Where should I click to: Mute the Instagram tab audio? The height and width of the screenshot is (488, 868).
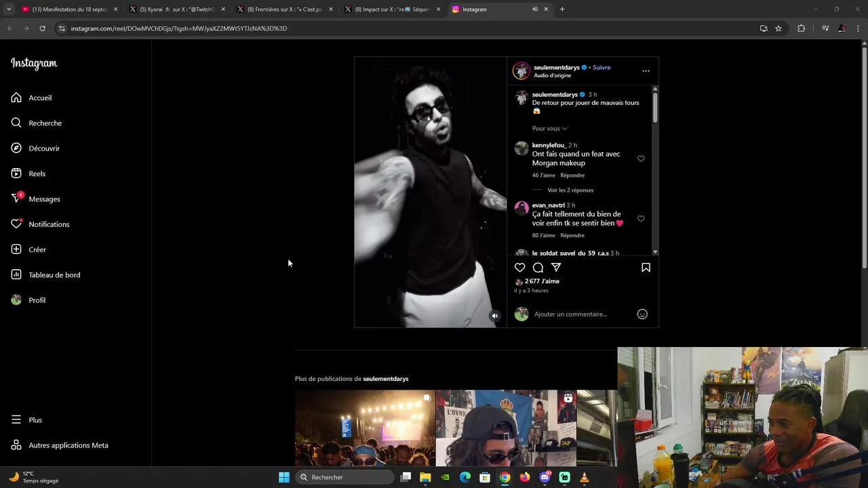[x=534, y=9]
